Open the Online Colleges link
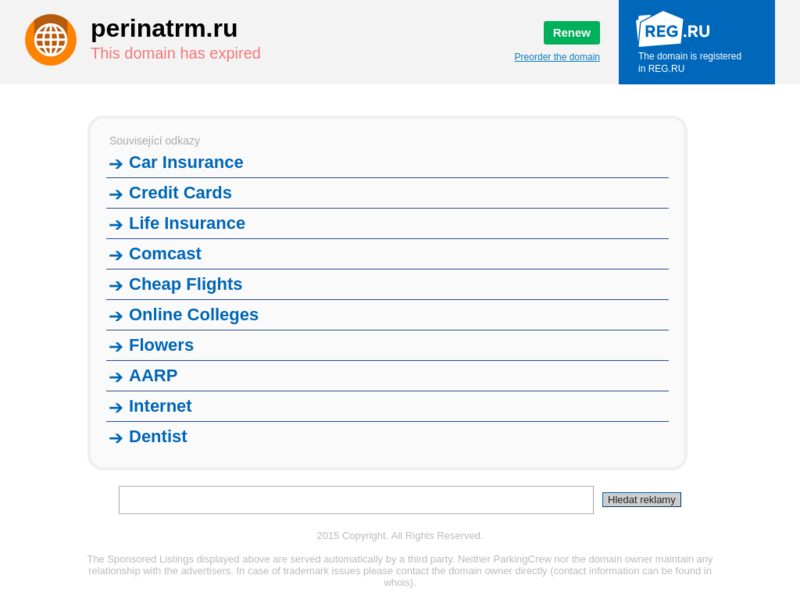Screen dimensions: 800x600 (193, 315)
